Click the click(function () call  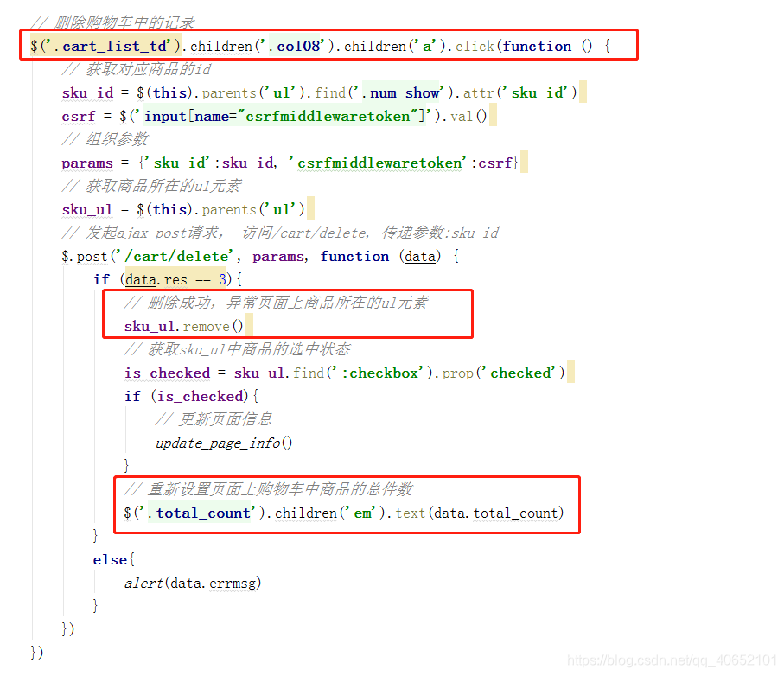pos(532,46)
